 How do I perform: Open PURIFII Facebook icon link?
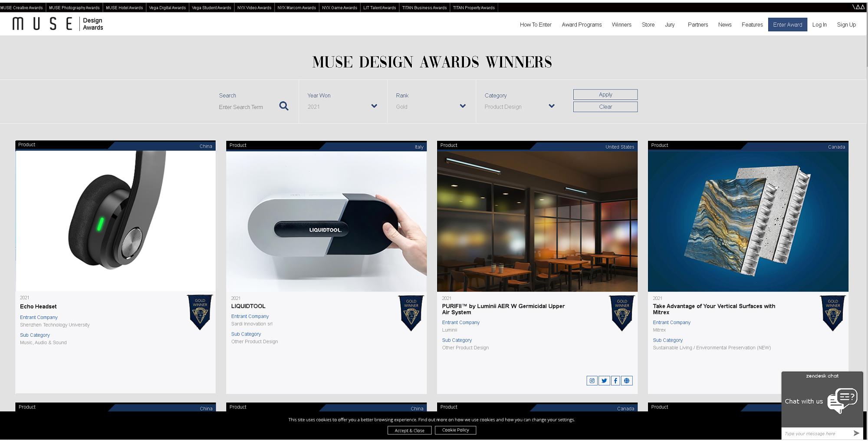point(615,381)
